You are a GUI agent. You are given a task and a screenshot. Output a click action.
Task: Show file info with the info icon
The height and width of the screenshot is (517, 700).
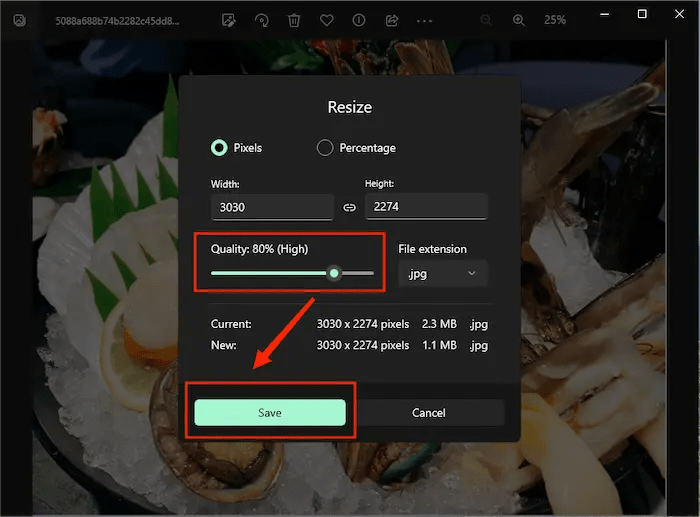tap(359, 20)
